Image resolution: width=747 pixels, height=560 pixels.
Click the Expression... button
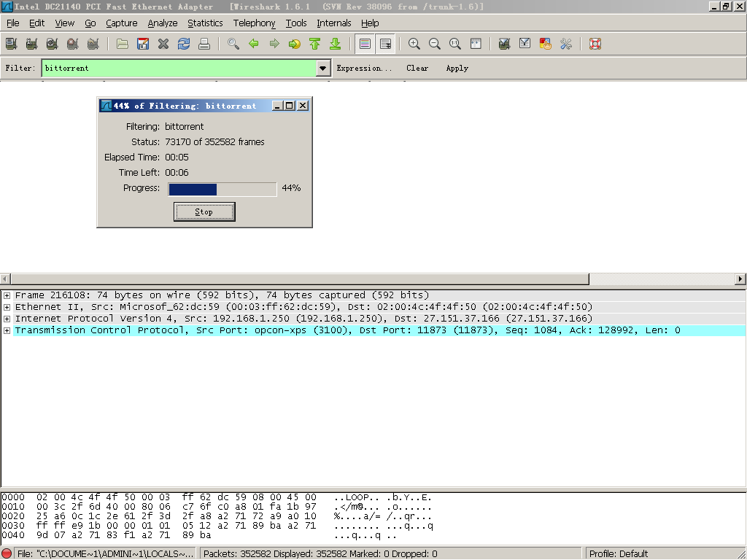(x=364, y=68)
